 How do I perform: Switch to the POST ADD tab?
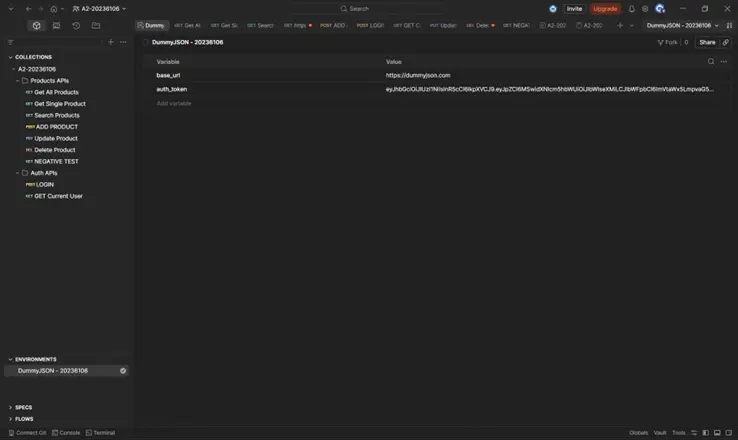tap(334, 25)
